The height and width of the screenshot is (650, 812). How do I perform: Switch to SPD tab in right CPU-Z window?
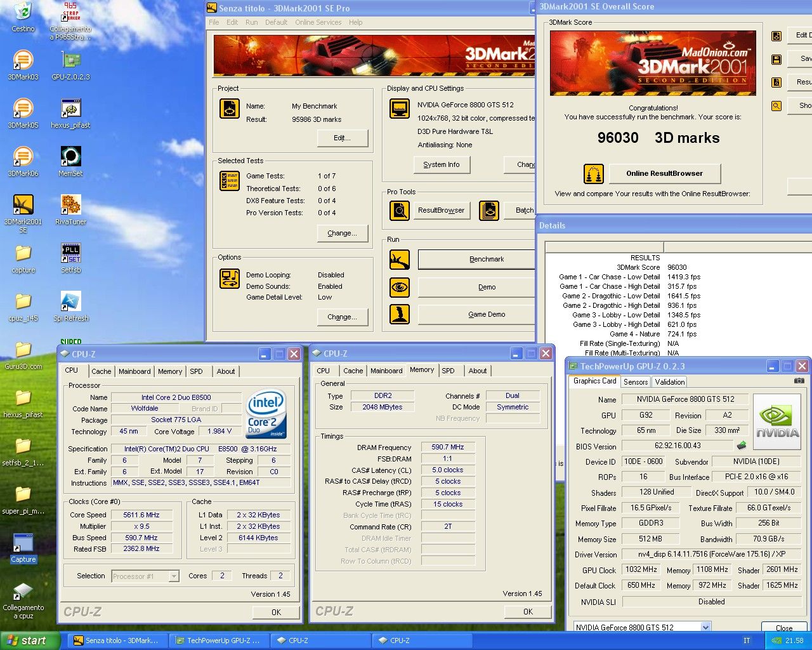pos(448,371)
